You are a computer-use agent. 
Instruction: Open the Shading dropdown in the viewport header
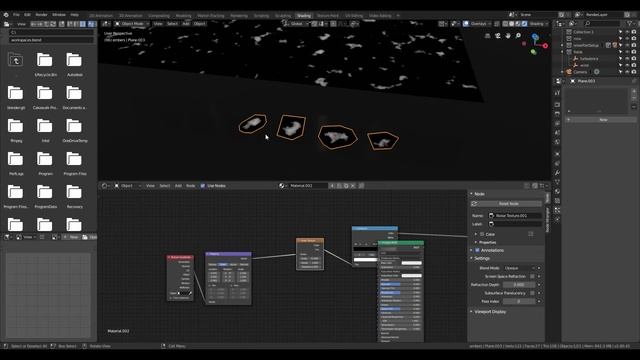(539, 24)
